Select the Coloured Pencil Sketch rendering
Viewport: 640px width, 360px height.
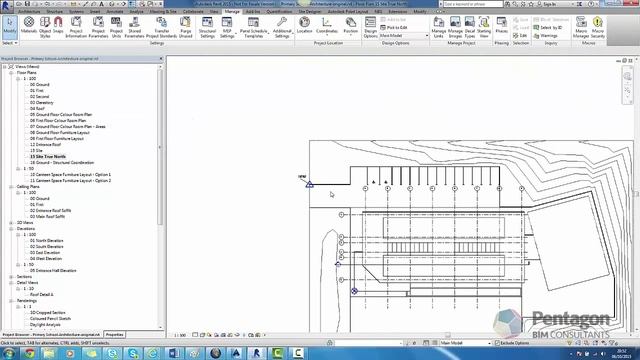point(51,319)
